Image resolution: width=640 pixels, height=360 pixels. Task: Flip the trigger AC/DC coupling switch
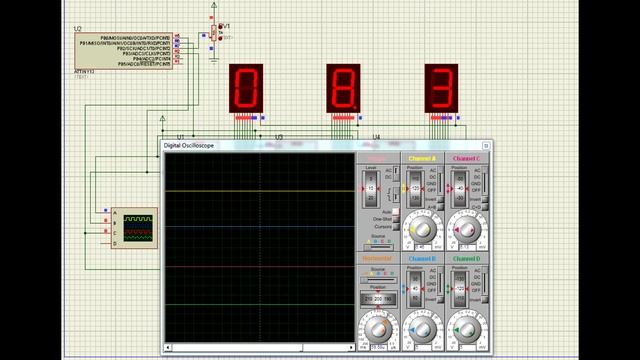(396, 174)
